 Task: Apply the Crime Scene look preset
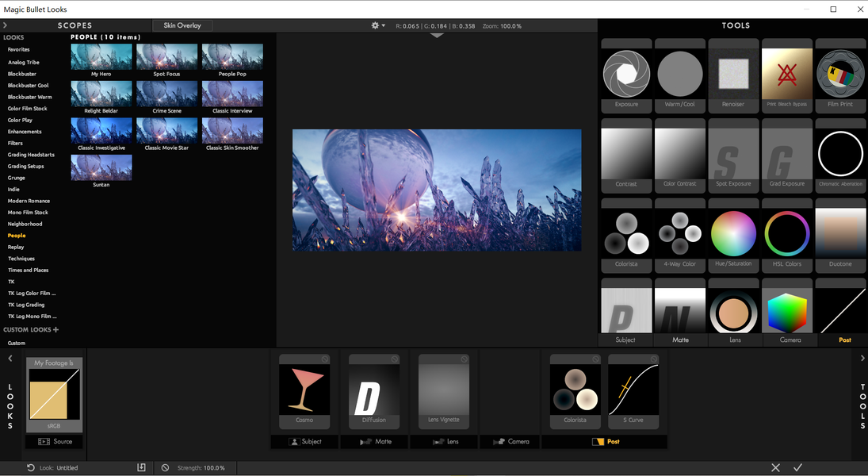point(166,97)
